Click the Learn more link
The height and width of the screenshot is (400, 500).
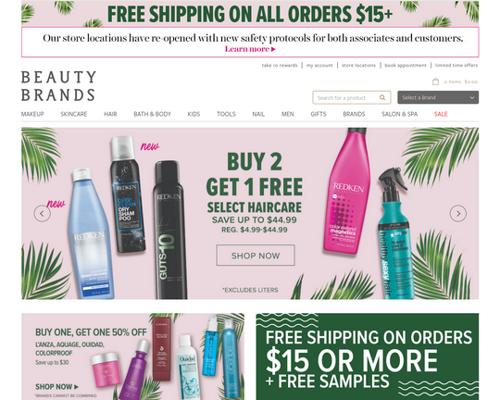250,49
